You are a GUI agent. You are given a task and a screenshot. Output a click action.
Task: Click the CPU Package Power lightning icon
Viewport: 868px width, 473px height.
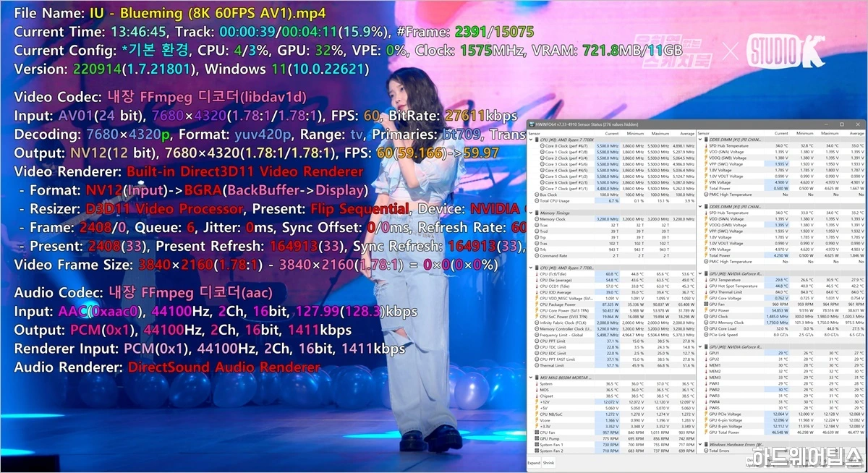point(536,304)
